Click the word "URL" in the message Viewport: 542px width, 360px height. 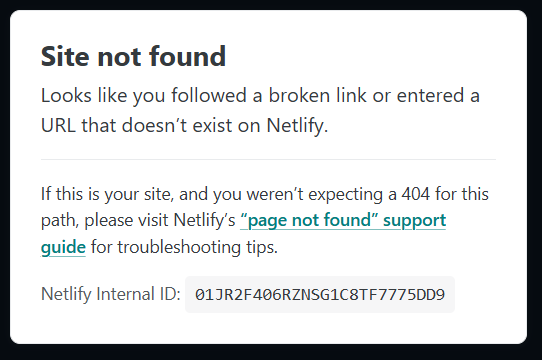pyautogui.click(x=58, y=125)
